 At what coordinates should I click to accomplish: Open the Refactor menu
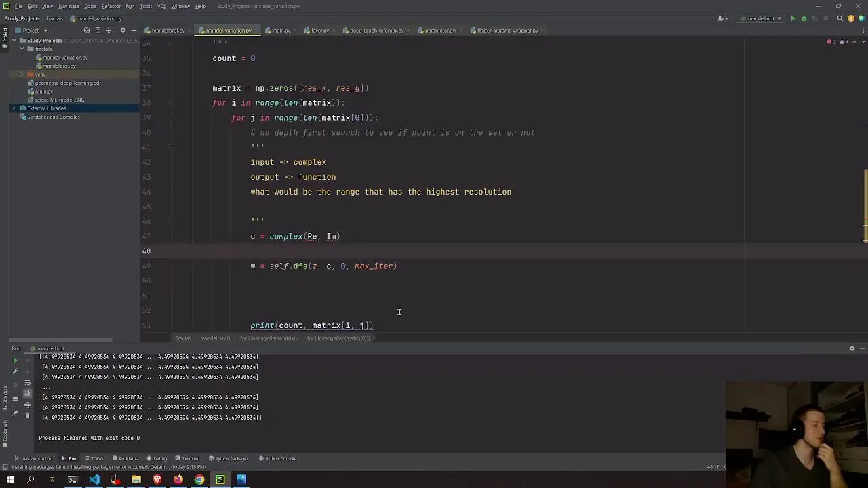pos(111,6)
